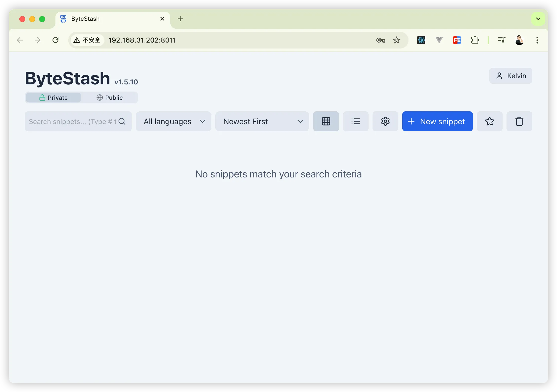
Task: Select the Private snippets toggle
Action: 53,98
